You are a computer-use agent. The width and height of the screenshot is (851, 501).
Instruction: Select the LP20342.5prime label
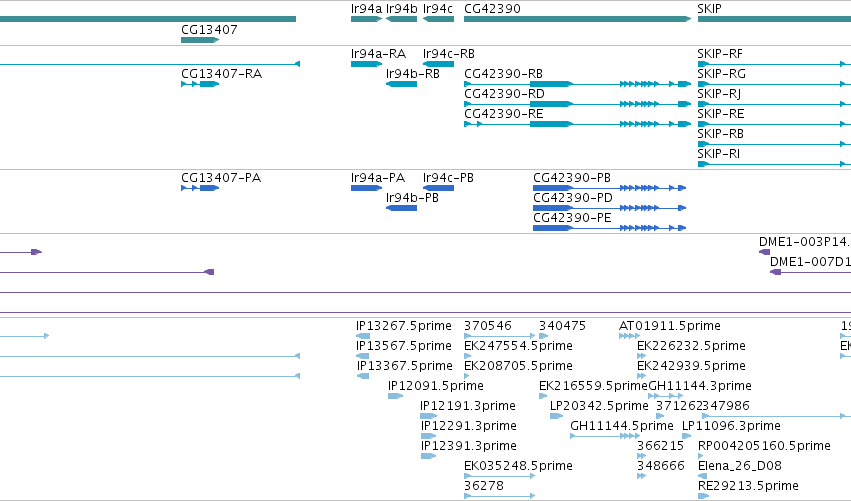[x=599, y=407]
